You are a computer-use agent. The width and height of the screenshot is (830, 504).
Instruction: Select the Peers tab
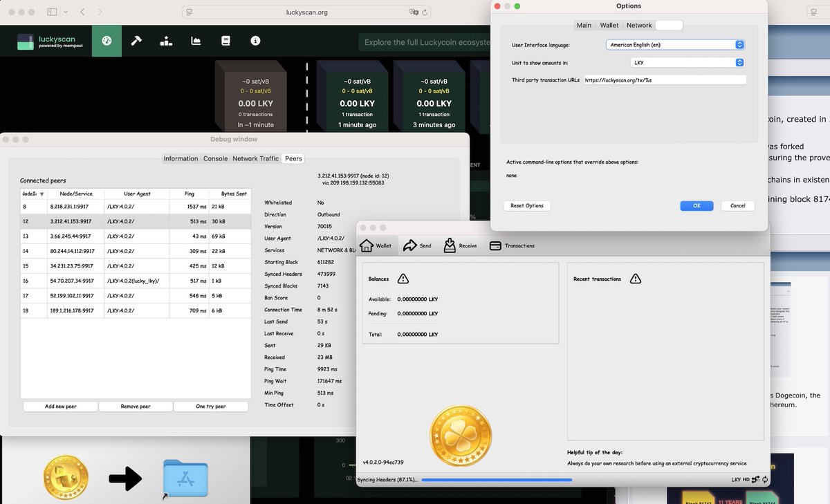point(294,158)
